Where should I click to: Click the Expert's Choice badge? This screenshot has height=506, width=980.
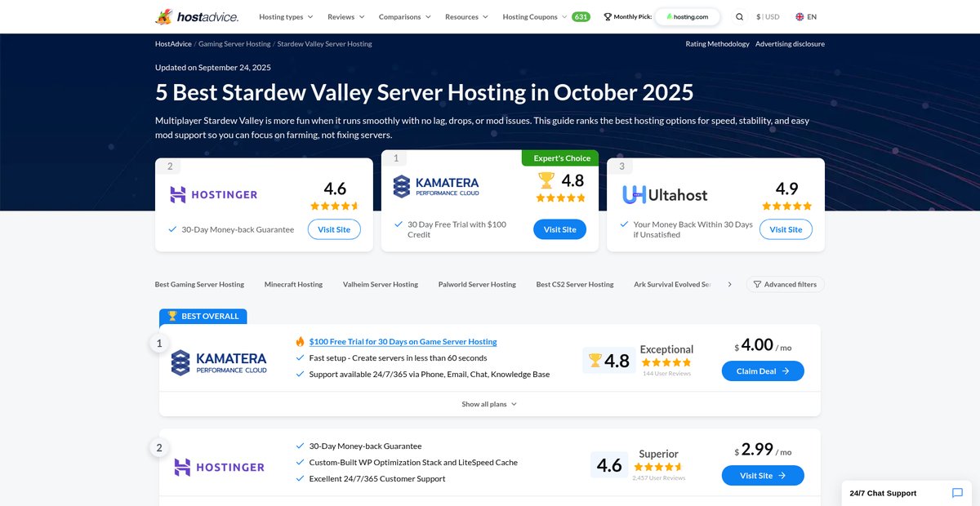pos(560,158)
